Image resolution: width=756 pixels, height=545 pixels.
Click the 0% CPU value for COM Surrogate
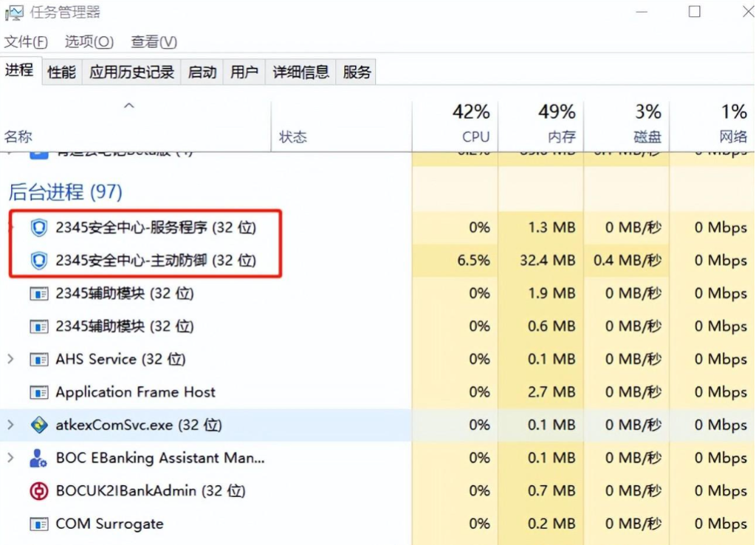click(x=480, y=524)
